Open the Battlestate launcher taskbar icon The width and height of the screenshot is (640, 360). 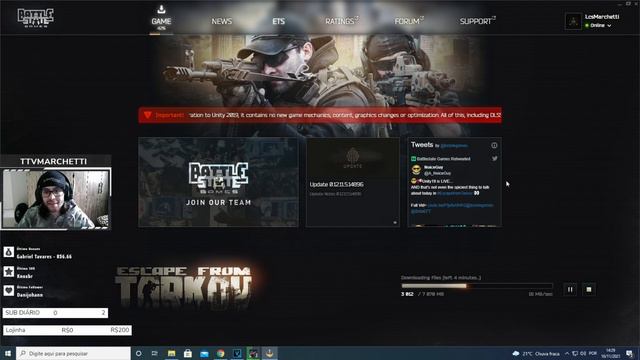tap(269, 353)
